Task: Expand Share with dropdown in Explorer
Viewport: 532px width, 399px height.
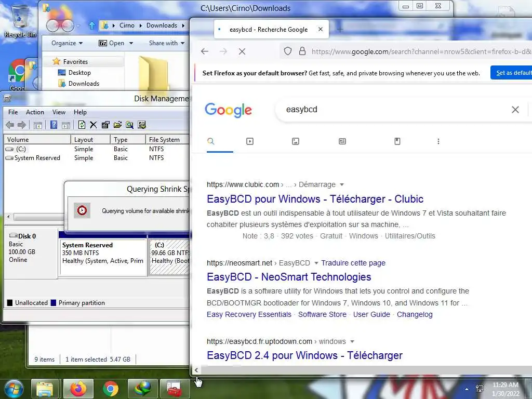Action: point(167,43)
